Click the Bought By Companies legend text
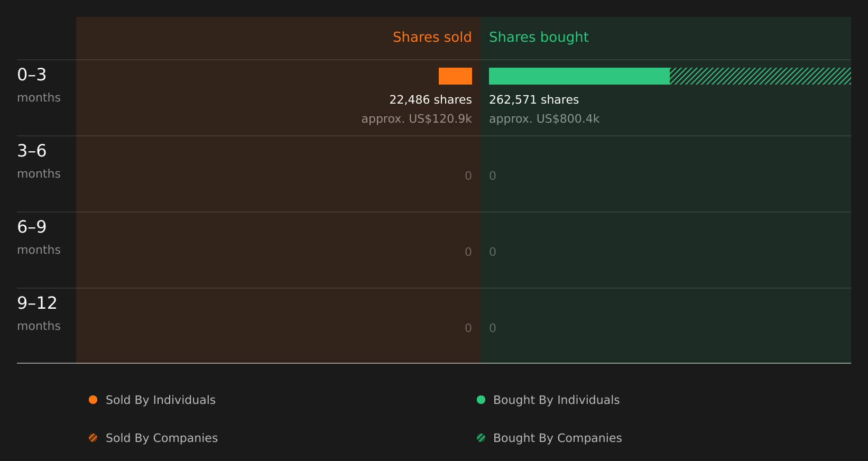The height and width of the screenshot is (461, 868). 557,438
